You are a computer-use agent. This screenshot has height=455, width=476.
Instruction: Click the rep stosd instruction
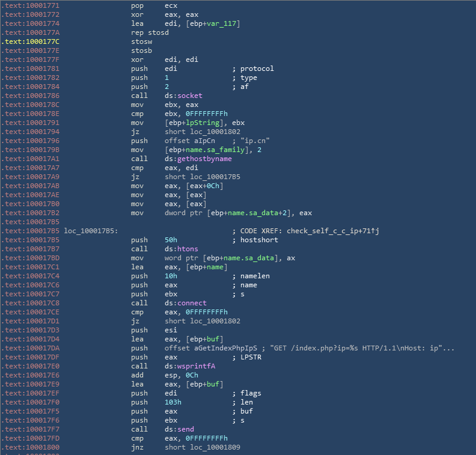coord(150,32)
